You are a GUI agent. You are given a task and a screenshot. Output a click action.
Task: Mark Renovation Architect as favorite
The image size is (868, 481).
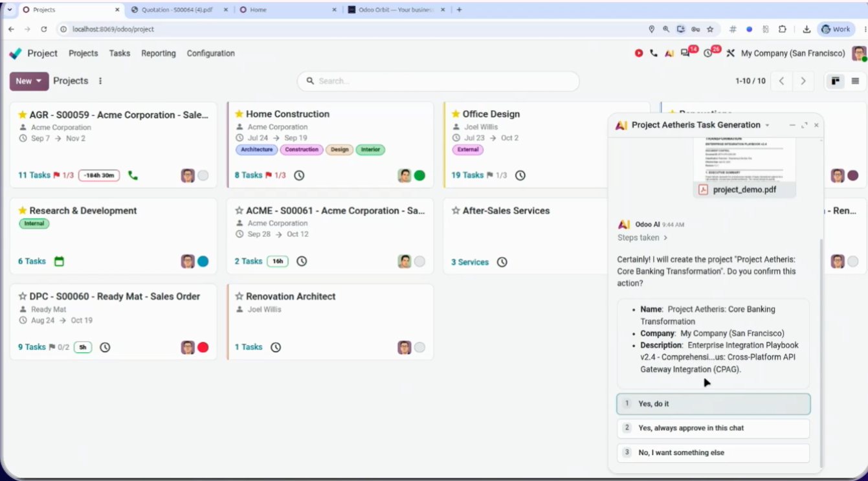[239, 296]
